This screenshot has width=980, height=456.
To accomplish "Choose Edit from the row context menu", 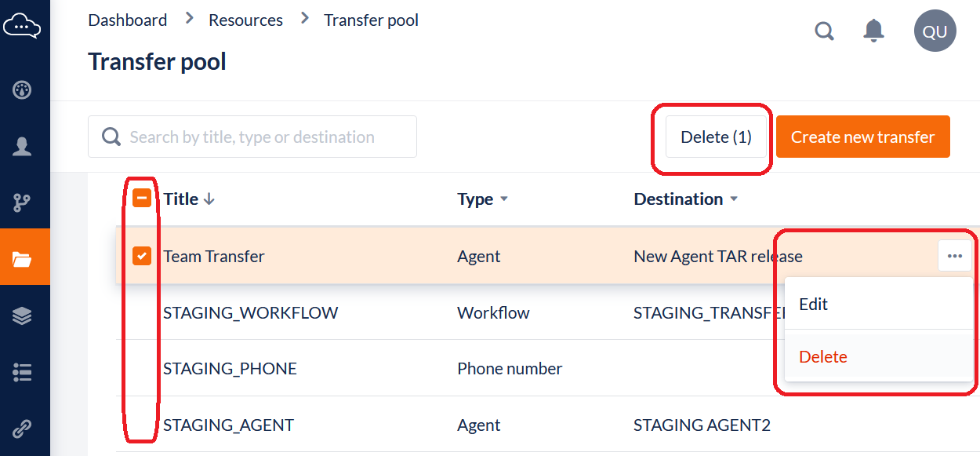I will click(814, 305).
